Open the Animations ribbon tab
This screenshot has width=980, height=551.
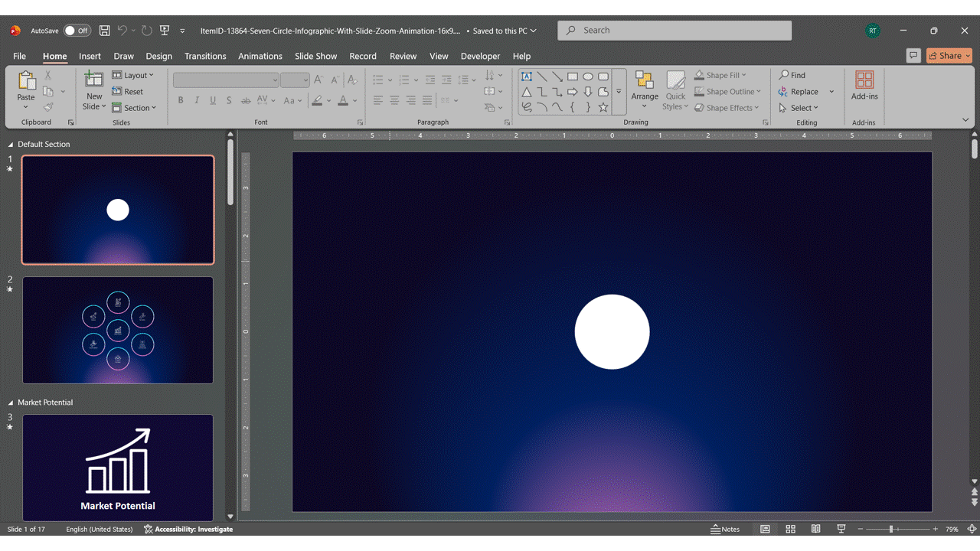click(260, 56)
